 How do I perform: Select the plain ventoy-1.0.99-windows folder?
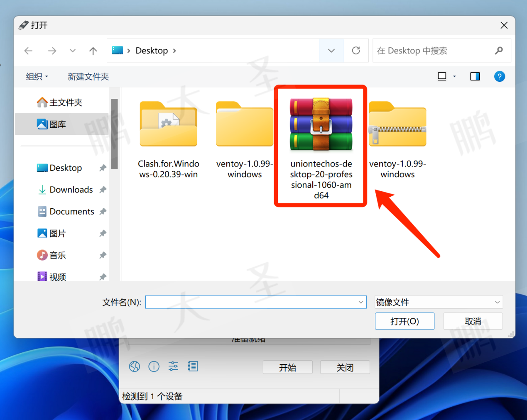245,139
